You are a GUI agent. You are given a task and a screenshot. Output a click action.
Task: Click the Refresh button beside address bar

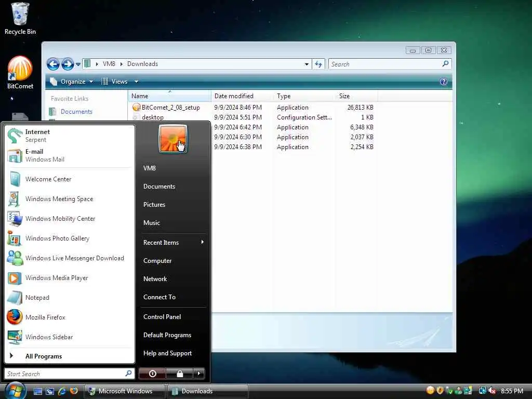point(318,64)
